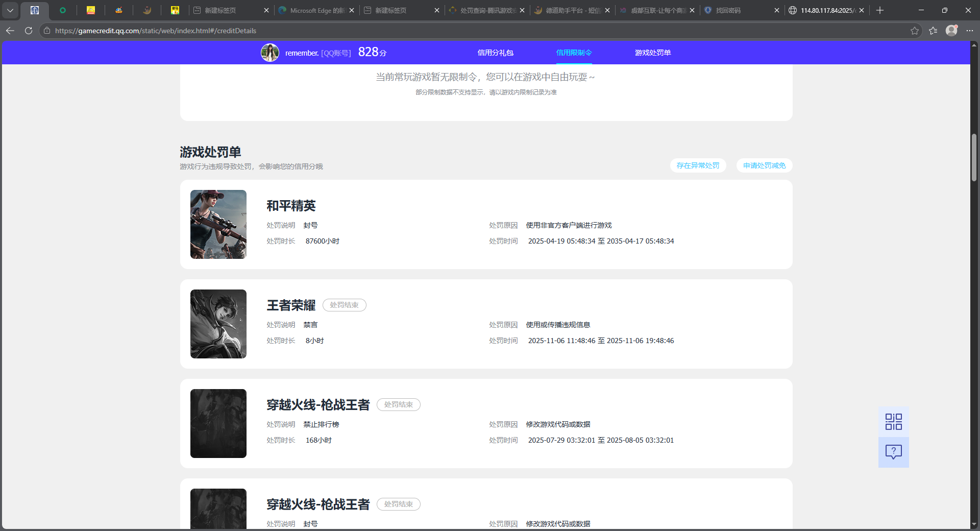Click the Edge profile avatar icon
The image size is (980, 531).
pyautogui.click(x=952, y=31)
